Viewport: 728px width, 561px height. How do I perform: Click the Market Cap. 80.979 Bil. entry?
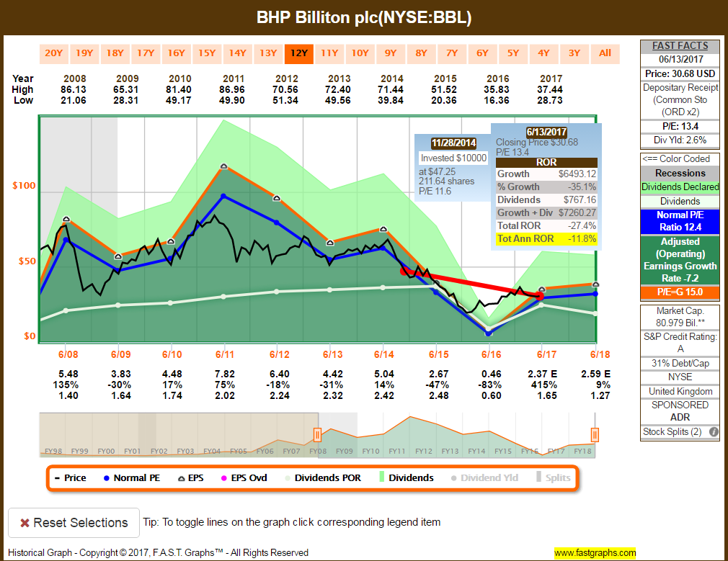coord(680,317)
